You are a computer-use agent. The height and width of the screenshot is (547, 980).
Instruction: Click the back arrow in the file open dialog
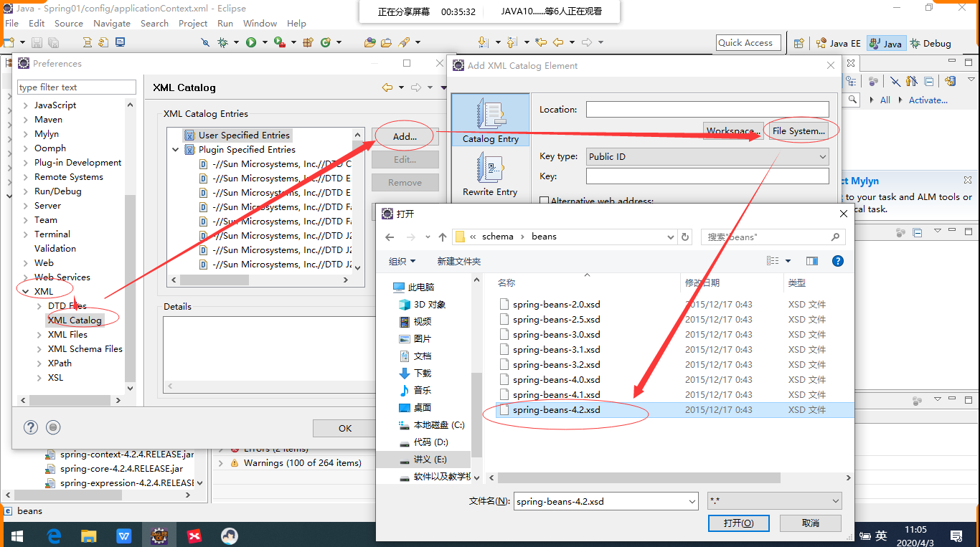coord(390,237)
